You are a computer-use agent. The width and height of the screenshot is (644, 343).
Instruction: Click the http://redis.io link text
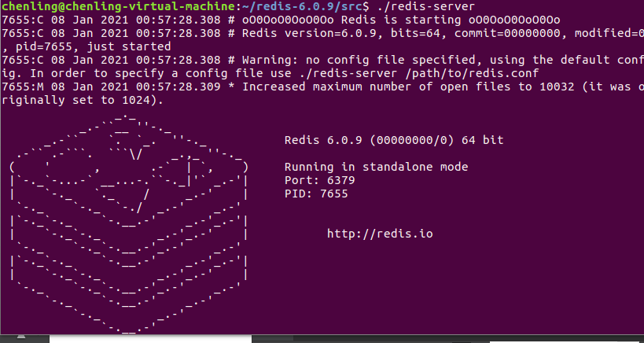click(380, 234)
